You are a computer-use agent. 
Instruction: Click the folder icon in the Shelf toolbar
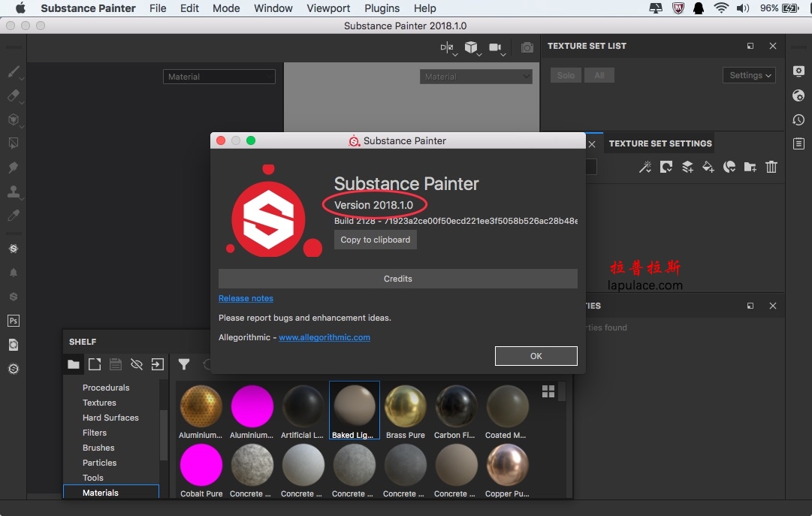[x=74, y=364]
